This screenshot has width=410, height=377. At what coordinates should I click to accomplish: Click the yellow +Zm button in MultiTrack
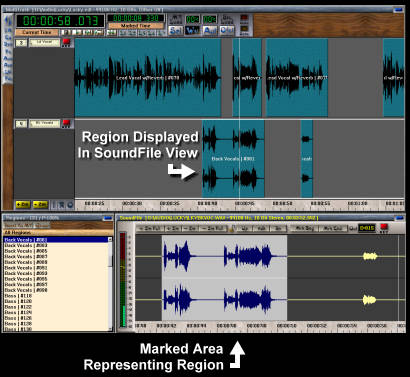23,204
